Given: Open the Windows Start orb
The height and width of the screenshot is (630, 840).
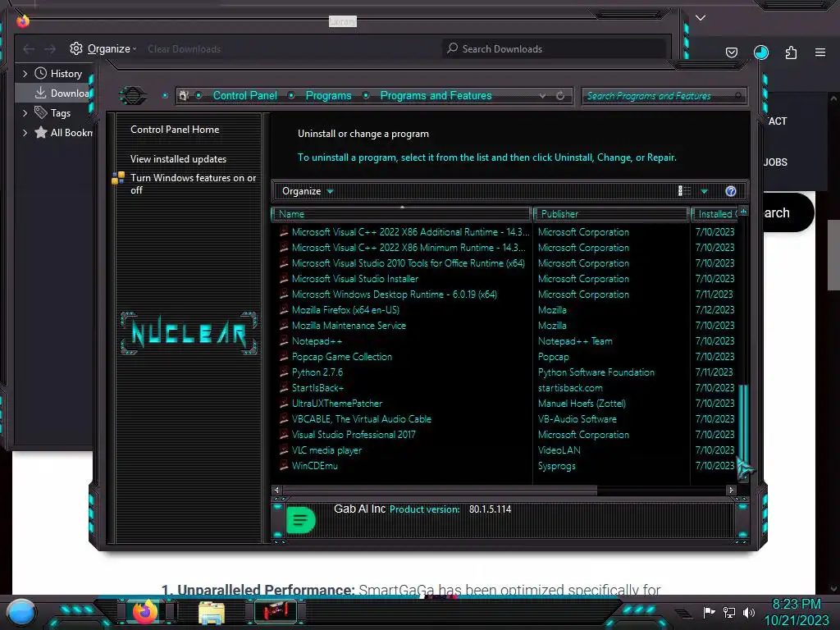Looking at the screenshot, I should click(21, 612).
